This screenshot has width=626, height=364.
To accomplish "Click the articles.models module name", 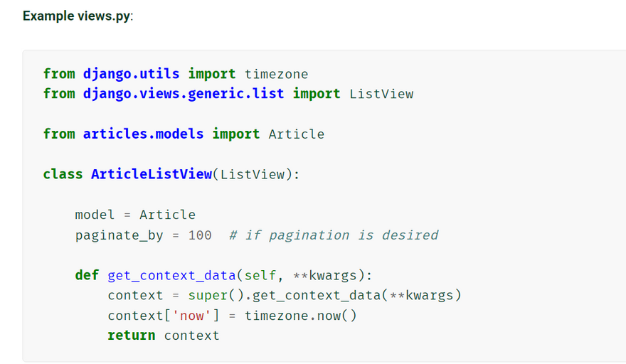I will point(143,134).
